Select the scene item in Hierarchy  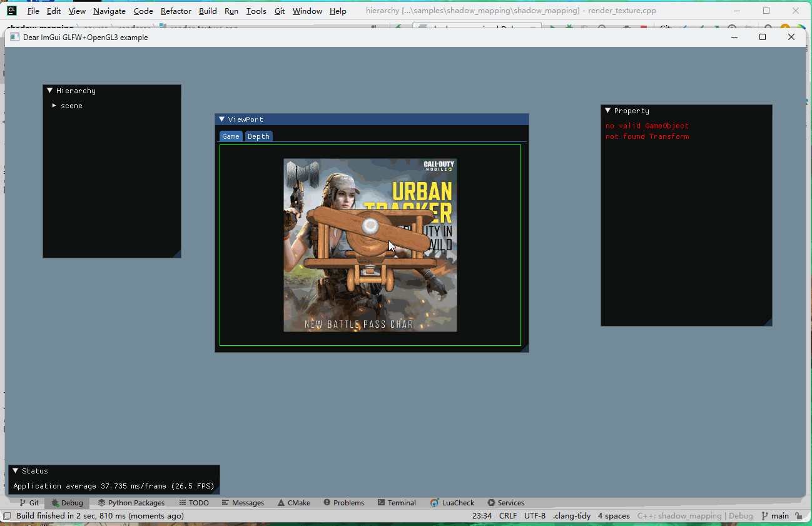click(71, 106)
